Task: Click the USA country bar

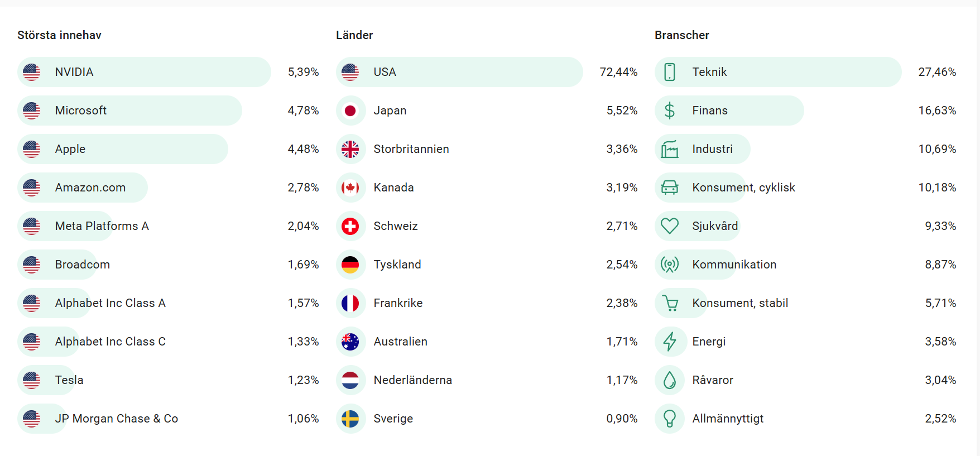Action: [459, 72]
